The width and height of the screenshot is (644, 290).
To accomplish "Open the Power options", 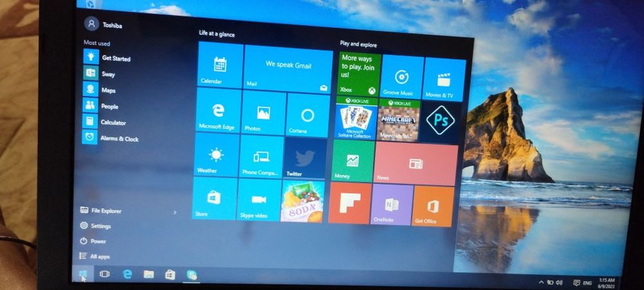I will coord(93,241).
